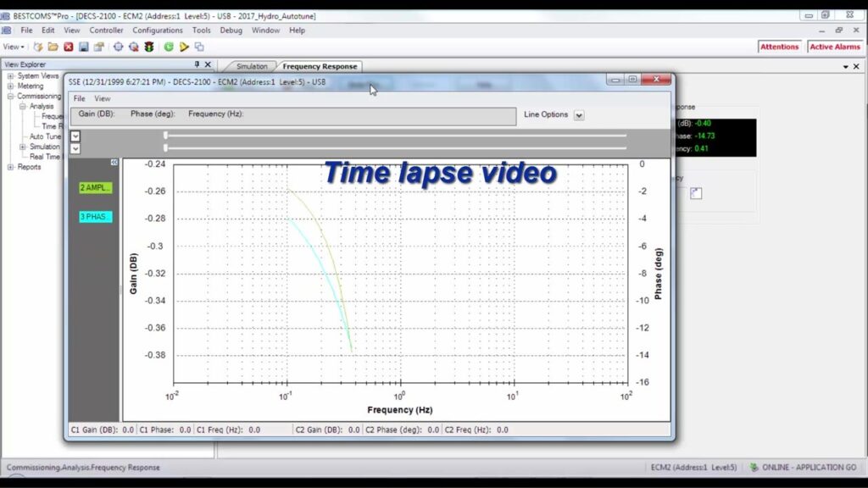This screenshot has width=868, height=488.
Task: Click the Active Alarms button
Action: [x=834, y=47]
